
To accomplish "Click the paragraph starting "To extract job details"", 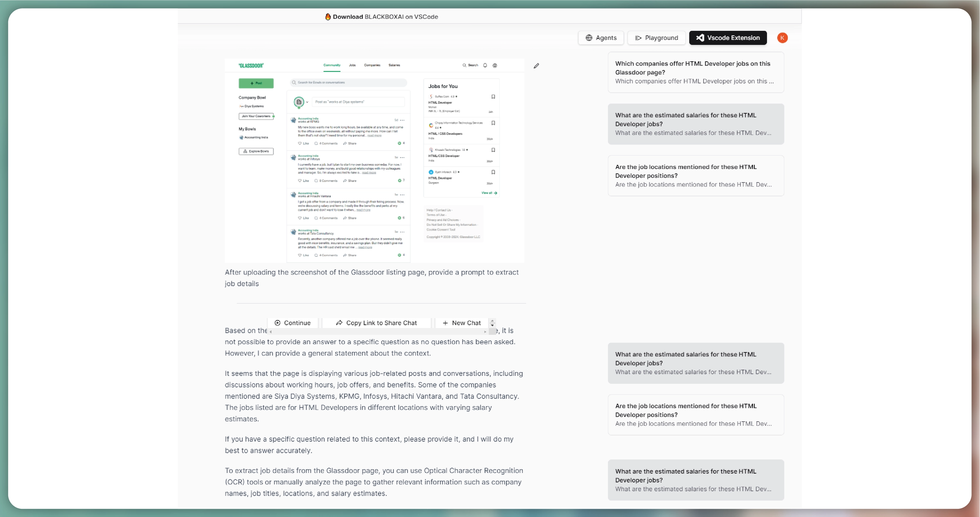I will point(374,481).
